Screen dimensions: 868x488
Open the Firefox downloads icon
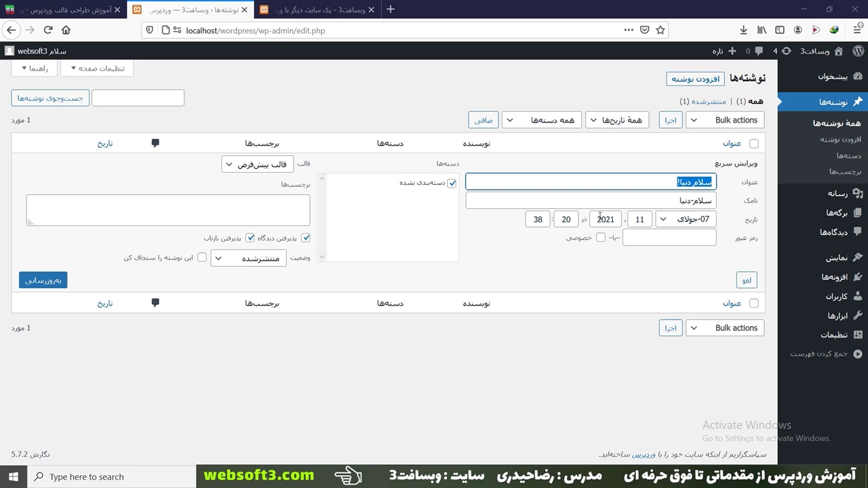tap(743, 30)
